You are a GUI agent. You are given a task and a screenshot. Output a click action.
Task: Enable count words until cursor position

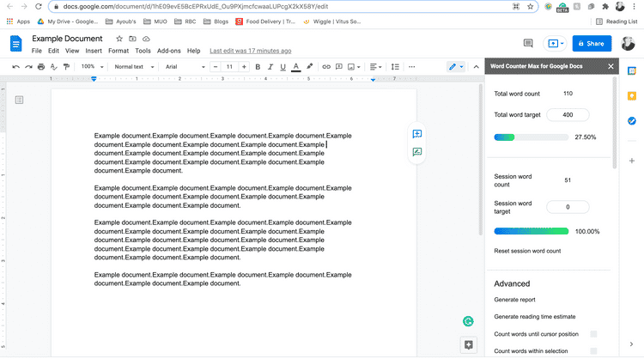[593, 333]
